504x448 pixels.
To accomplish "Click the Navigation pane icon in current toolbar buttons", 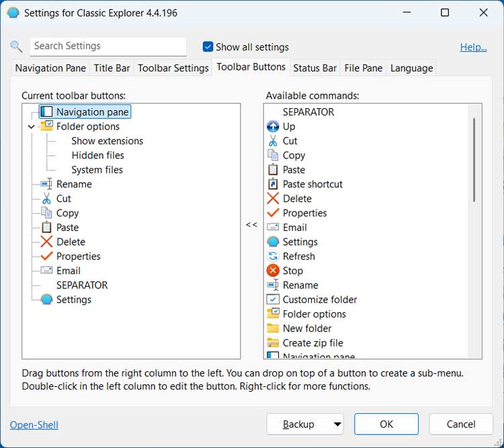I will (x=46, y=111).
